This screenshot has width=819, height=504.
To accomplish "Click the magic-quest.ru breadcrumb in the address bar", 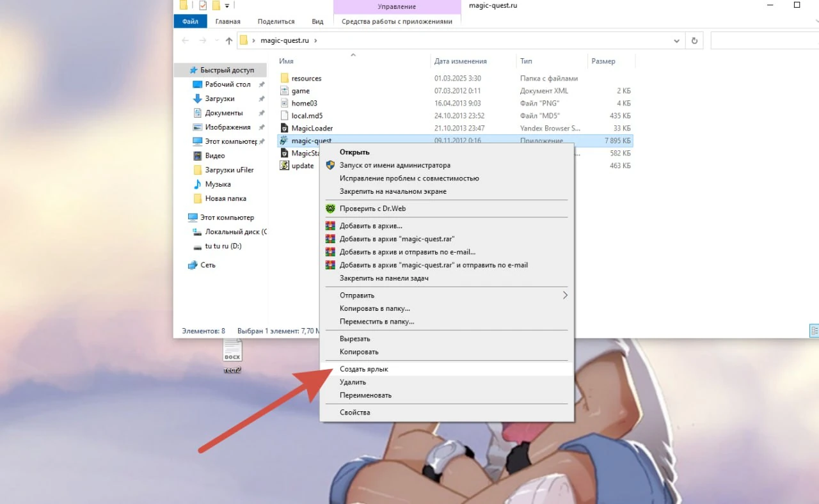I will coord(285,40).
